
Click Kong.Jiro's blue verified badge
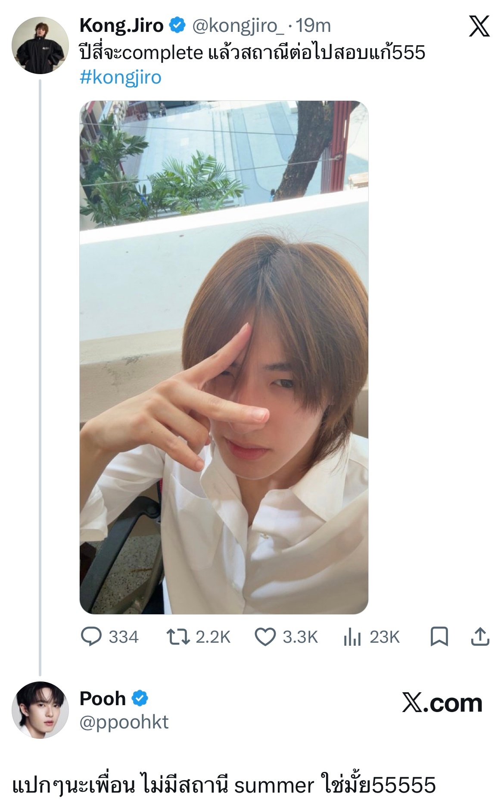point(177,26)
